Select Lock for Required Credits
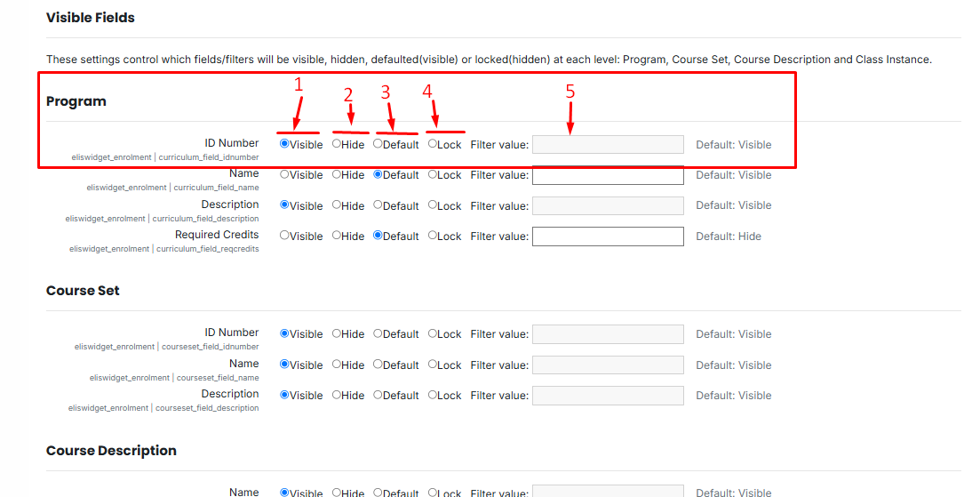The height and width of the screenshot is (497, 980). pyautogui.click(x=432, y=236)
